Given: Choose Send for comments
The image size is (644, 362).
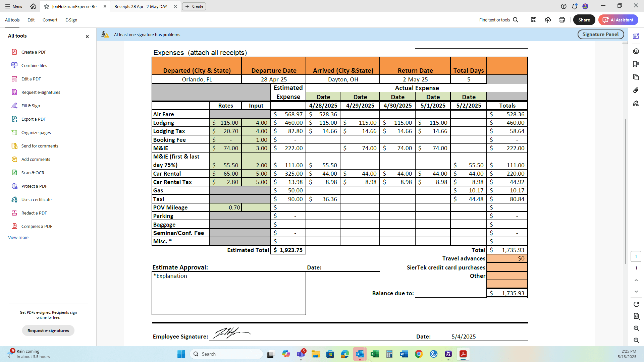Looking at the screenshot, I should point(40,146).
